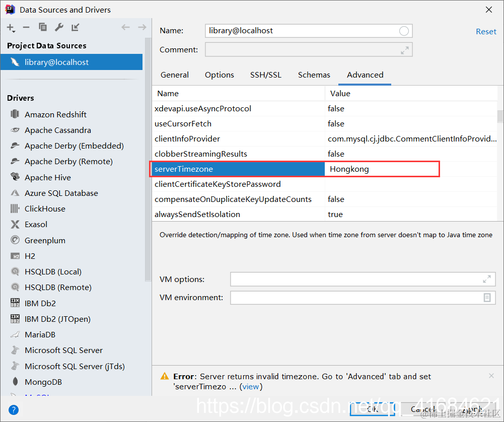Click the properties table scrollbar thumb
This screenshot has height=422, width=504.
(x=500, y=116)
